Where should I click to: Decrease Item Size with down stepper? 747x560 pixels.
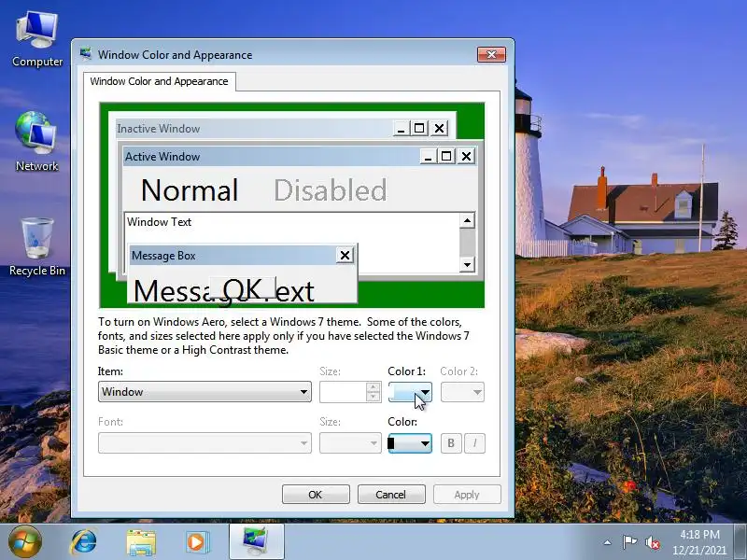[x=373, y=397]
